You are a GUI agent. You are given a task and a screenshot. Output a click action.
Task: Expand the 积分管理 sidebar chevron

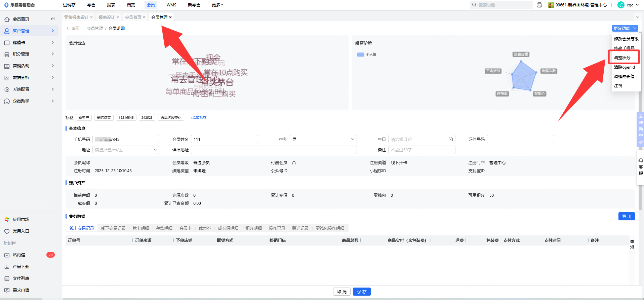click(53, 54)
